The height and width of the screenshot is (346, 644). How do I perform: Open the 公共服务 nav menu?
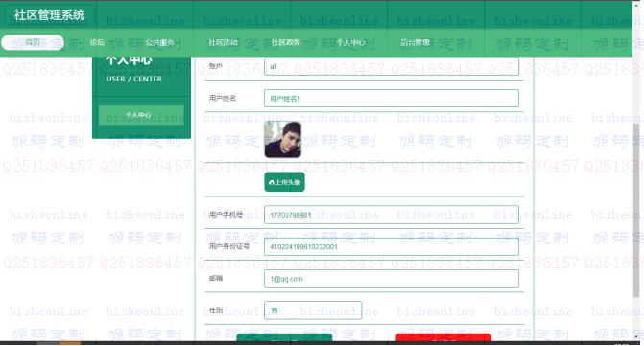pos(159,42)
